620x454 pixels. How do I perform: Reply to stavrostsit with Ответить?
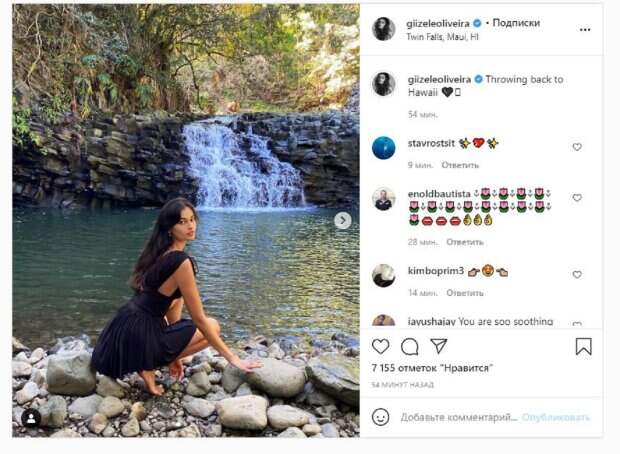(x=460, y=165)
